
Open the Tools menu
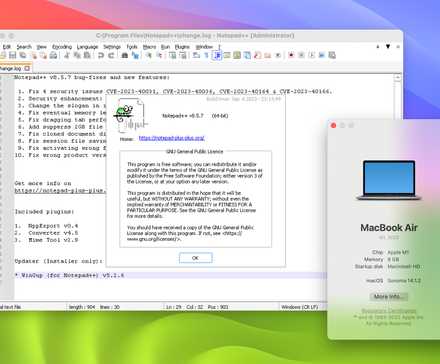point(132,47)
